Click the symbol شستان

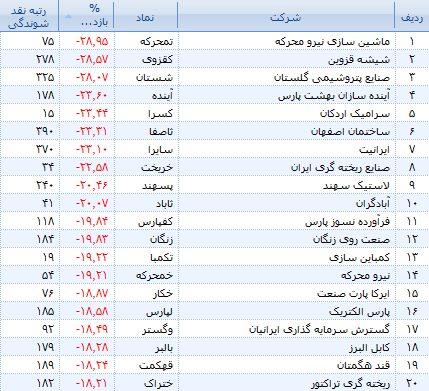(154, 77)
